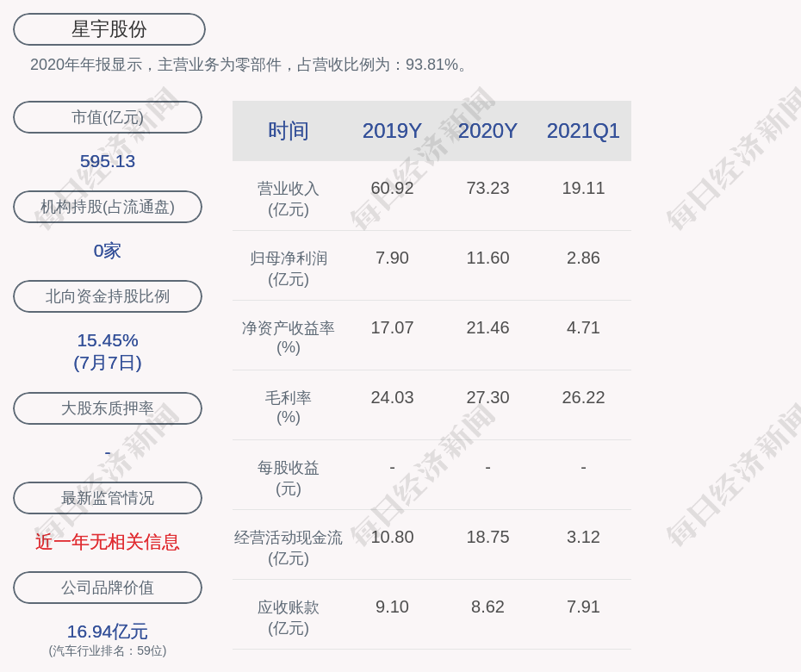801x672 pixels.
Task: Click the 时间 table header cell
Action: [289, 131]
